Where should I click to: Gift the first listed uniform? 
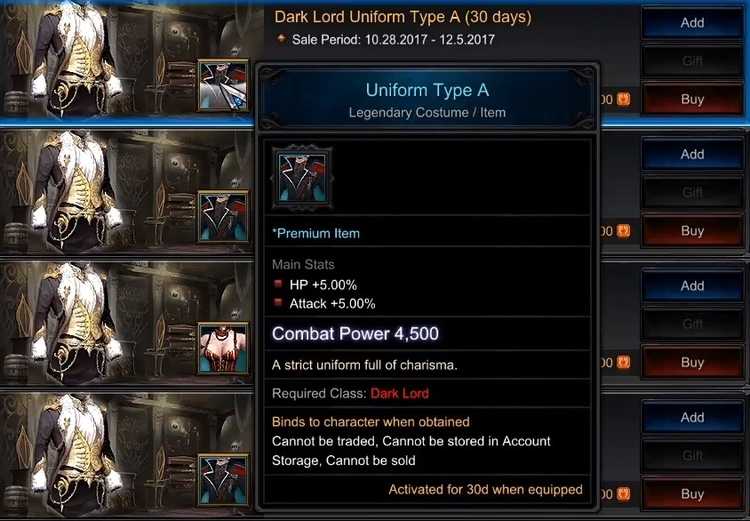[x=692, y=61]
